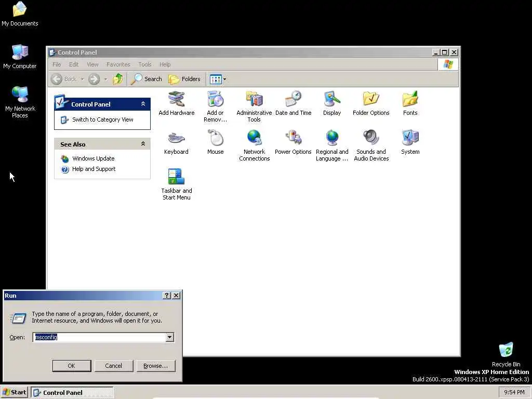Image resolution: width=532 pixels, height=399 pixels.
Task: Open the View menu
Action: point(92,64)
